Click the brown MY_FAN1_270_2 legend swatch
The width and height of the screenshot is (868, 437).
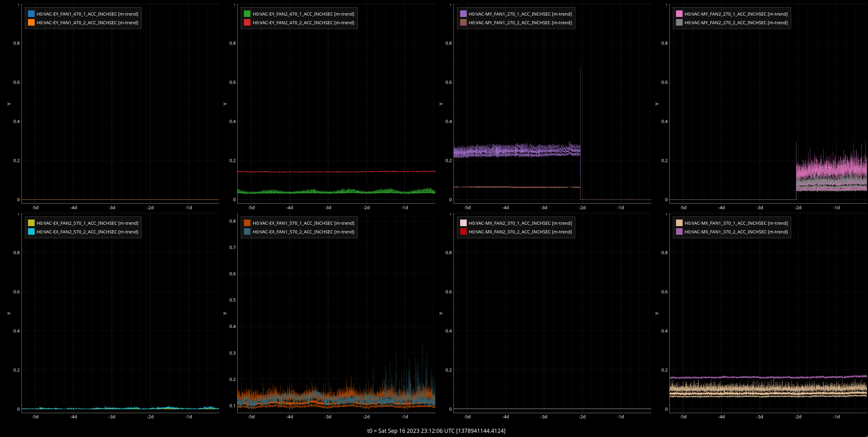click(x=463, y=23)
